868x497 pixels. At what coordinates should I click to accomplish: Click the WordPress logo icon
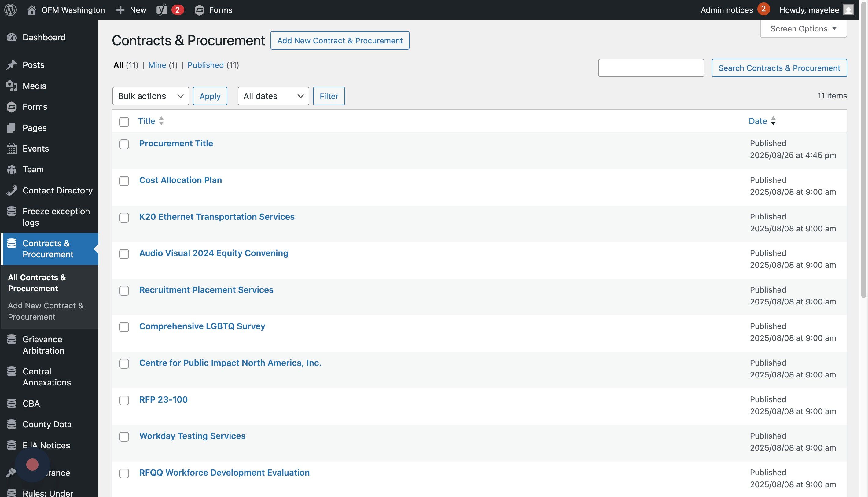10,9
